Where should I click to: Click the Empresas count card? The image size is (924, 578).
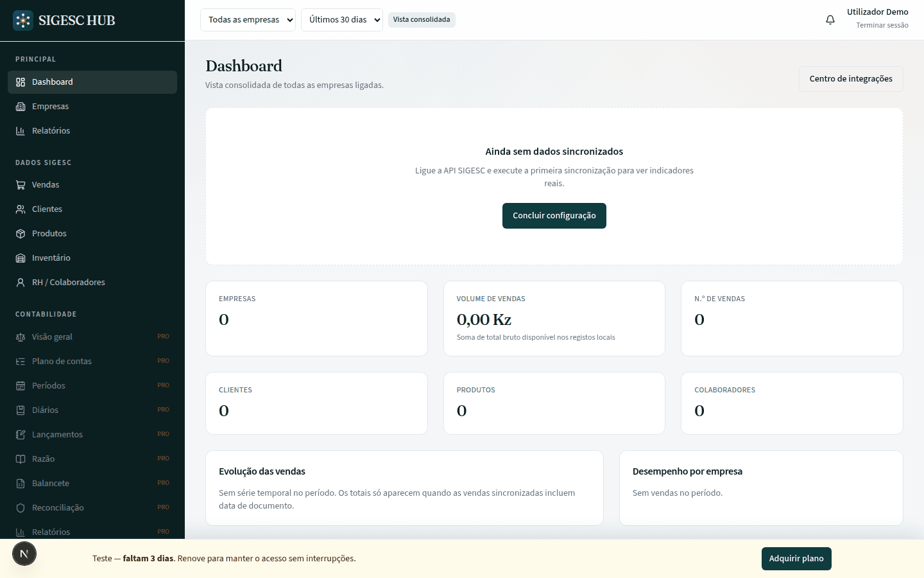[316, 319]
